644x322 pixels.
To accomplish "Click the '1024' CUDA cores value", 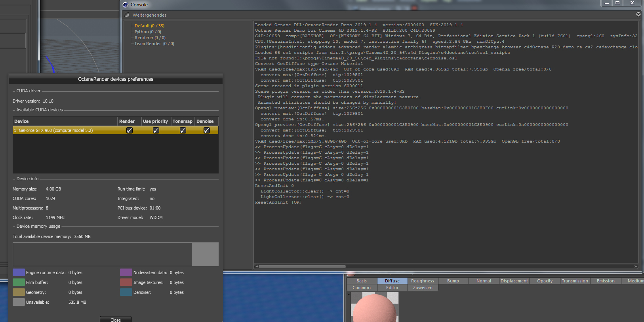I will (x=51, y=198).
